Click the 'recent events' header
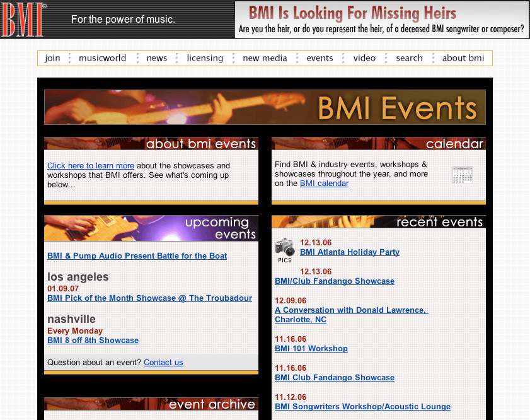This screenshot has width=530, height=420. pos(379,222)
